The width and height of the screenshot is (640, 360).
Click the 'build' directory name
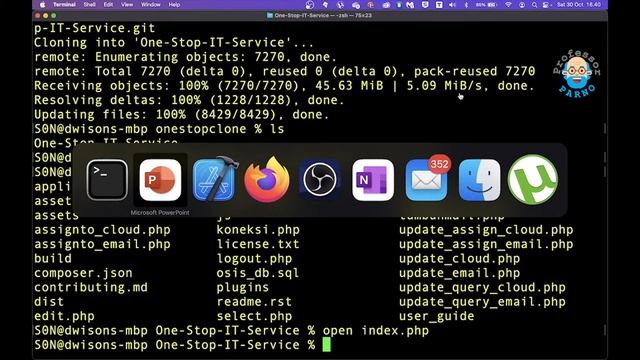pos(53,258)
